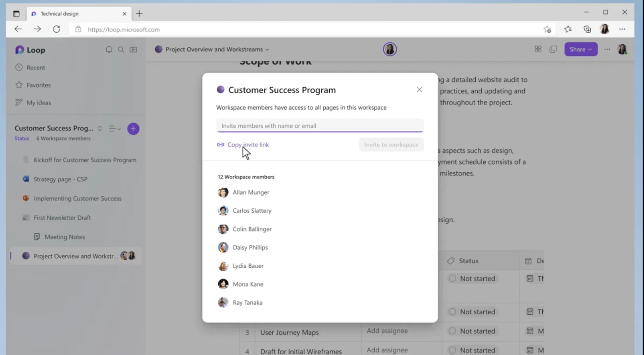Click the Not started status circle for User Journey Maps
Screen dimensions: 644x355
pos(452,331)
